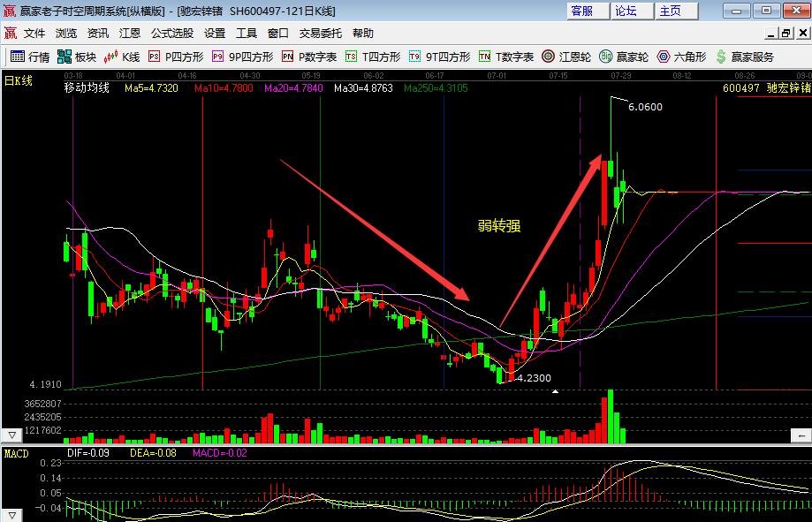This screenshot has width=812, height=522.
Task: Open the 六角形 hexagon tool
Action: pos(681,57)
